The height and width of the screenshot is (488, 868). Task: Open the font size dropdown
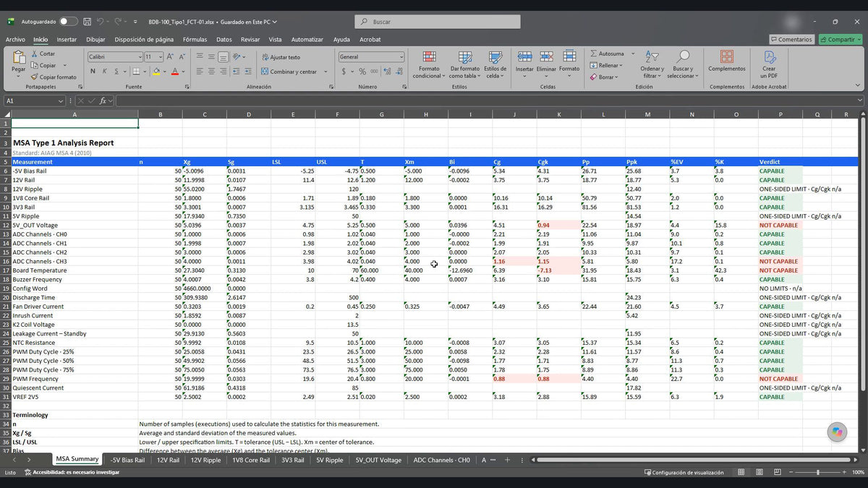(160, 56)
